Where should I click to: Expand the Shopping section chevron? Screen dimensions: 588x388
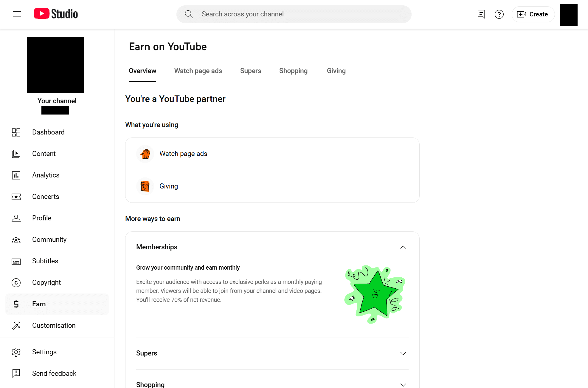403,385
